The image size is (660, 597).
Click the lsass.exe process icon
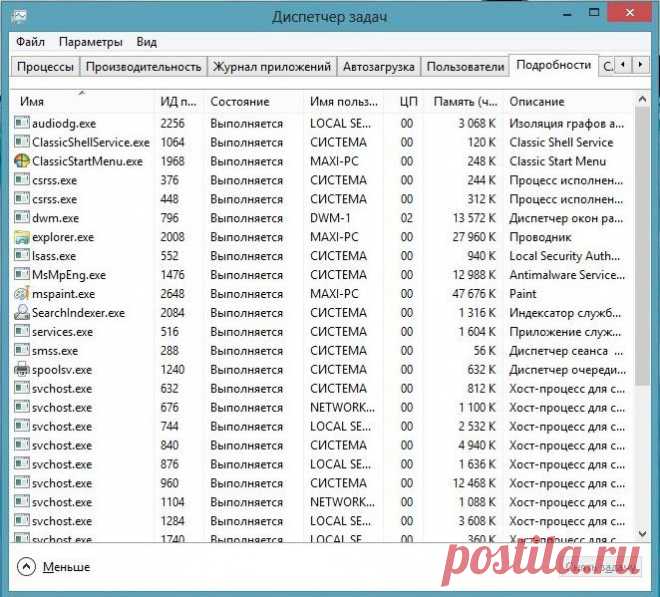(21, 256)
